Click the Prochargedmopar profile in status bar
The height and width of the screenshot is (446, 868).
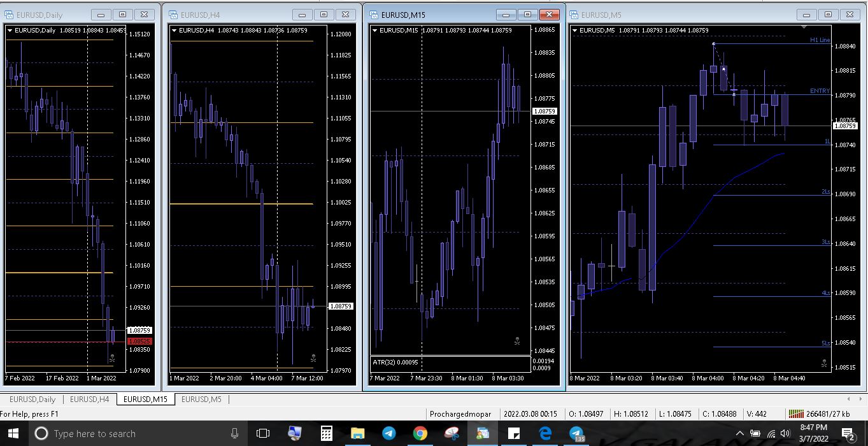tap(460, 414)
